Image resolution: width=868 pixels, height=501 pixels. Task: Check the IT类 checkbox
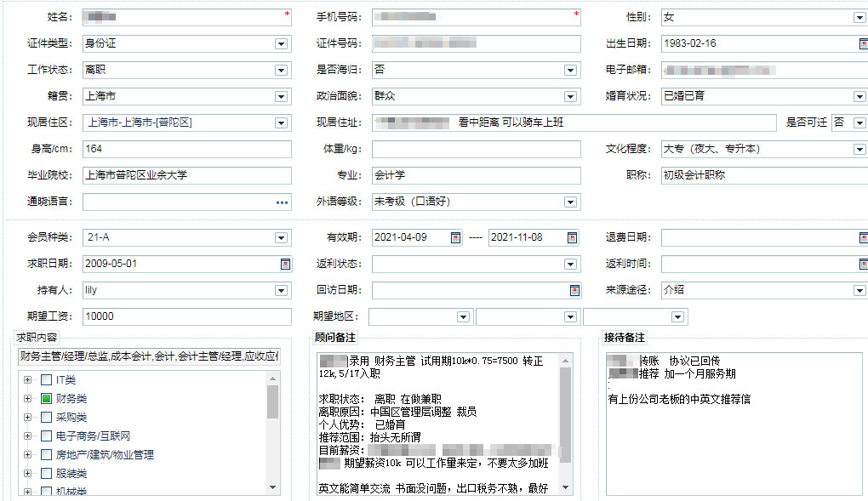[x=47, y=379]
